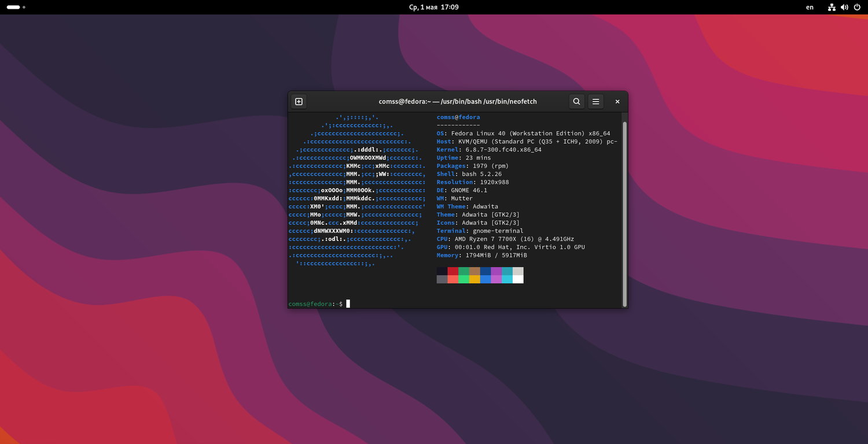The image size is (868, 444).
Task: Click the wired network icon in top bar
Action: click(832, 8)
